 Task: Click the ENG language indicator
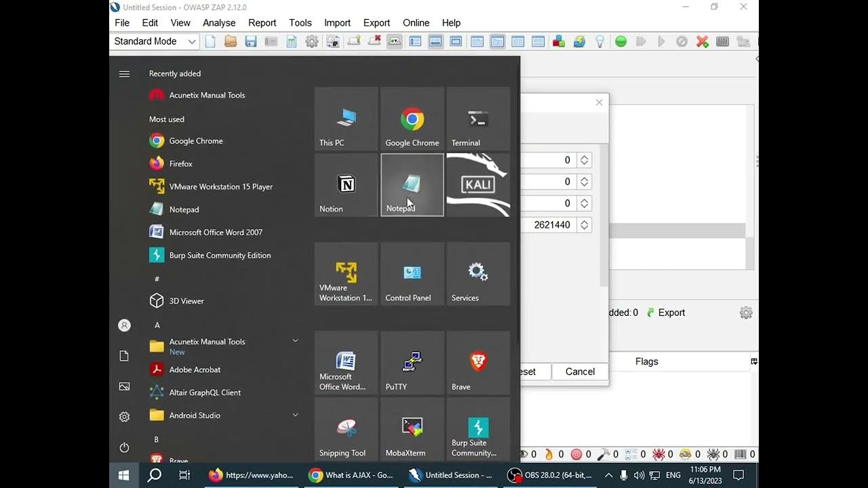pos(673,475)
